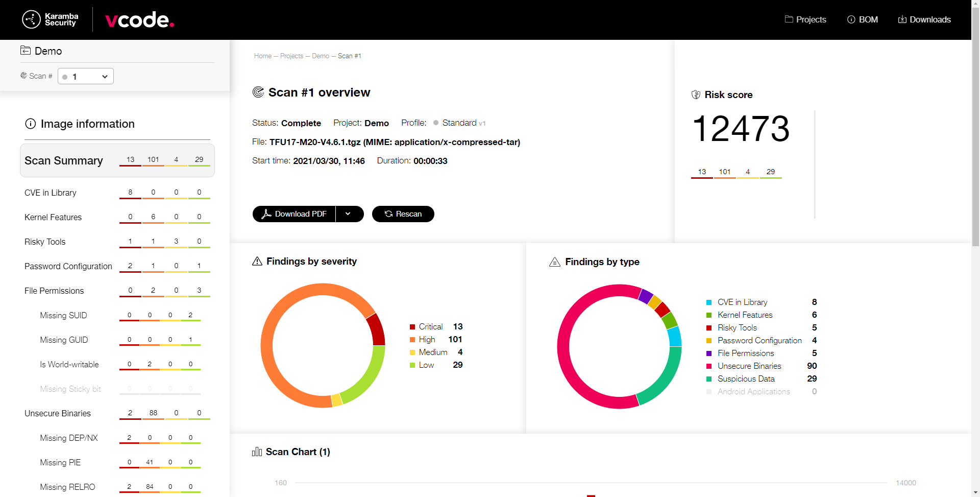The width and height of the screenshot is (980, 497).
Task: Click the Home breadcrumb link
Action: pos(262,56)
